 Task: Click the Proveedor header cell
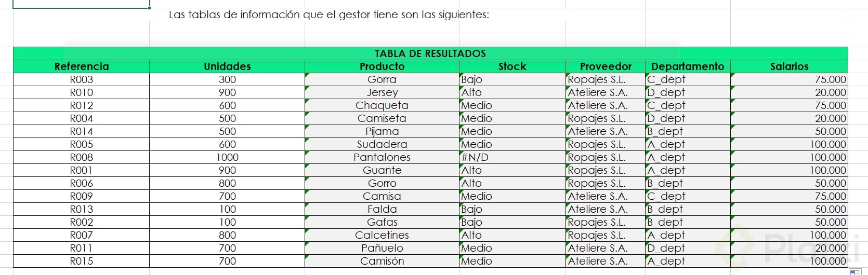pyautogui.click(x=606, y=66)
